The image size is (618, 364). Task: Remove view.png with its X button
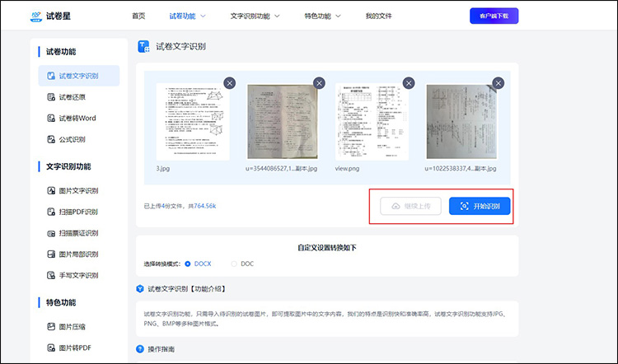[x=409, y=83]
